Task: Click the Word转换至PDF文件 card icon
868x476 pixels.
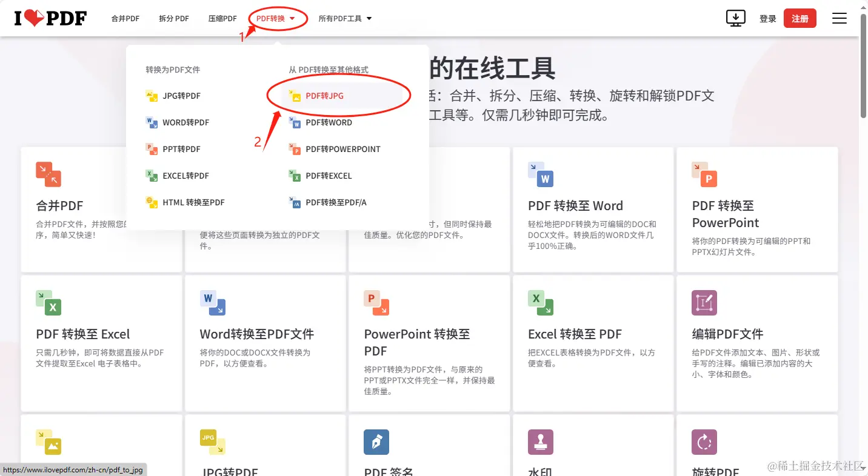Action: point(213,303)
